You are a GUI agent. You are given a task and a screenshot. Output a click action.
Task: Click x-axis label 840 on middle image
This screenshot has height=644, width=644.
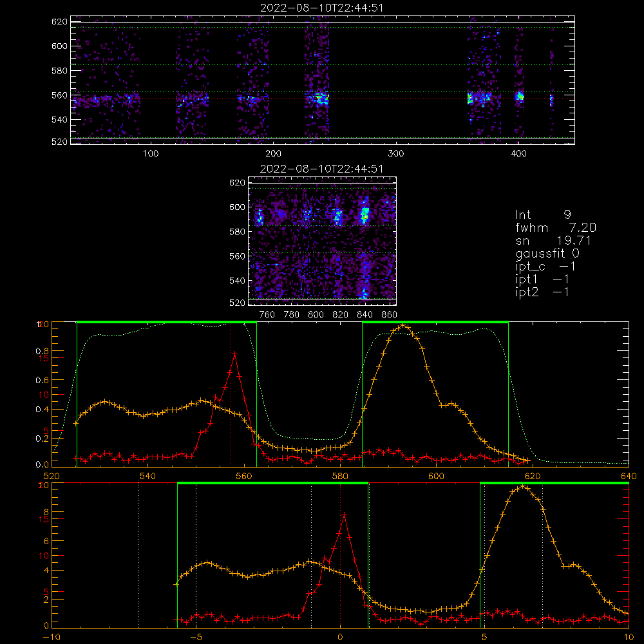pyautogui.click(x=365, y=315)
